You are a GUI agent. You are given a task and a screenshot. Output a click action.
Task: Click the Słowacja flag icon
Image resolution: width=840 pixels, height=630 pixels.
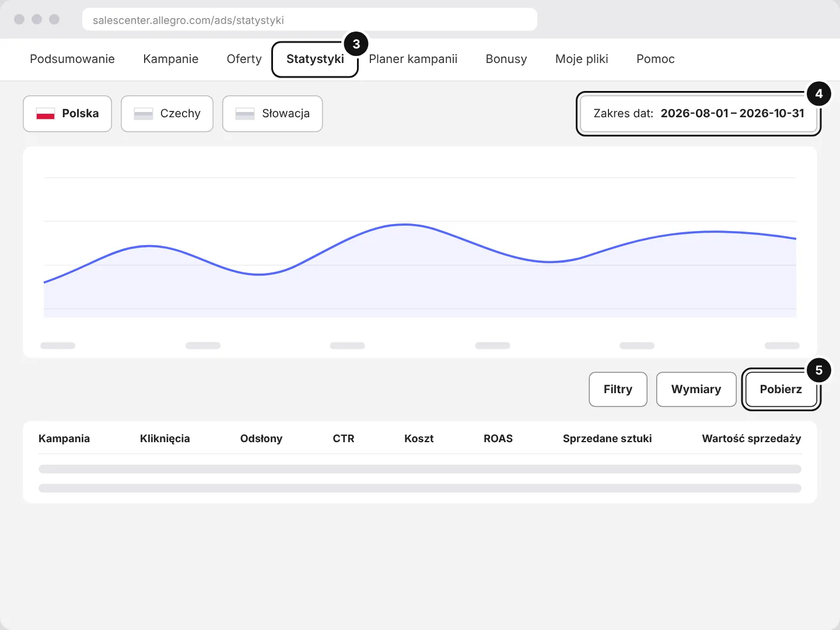(x=245, y=114)
